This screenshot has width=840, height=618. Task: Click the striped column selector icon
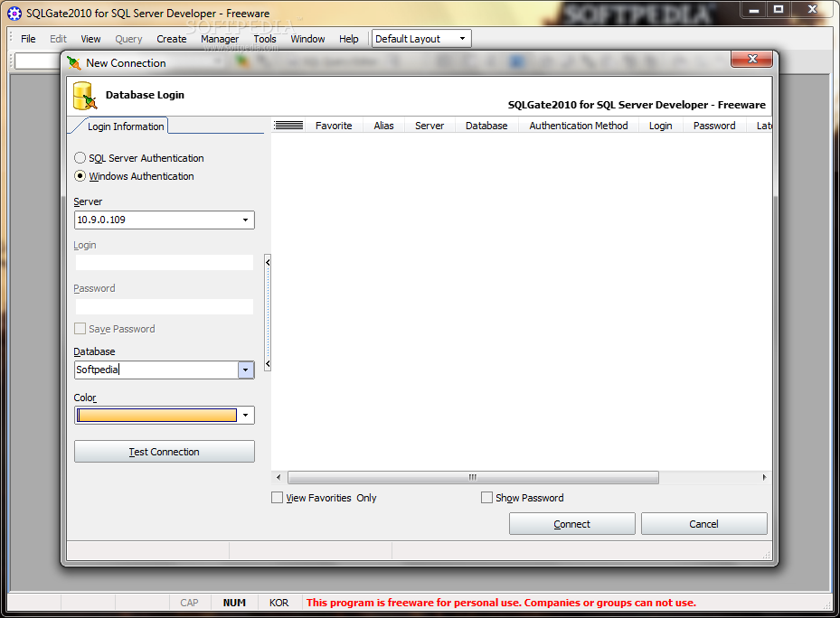(x=288, y=126)
